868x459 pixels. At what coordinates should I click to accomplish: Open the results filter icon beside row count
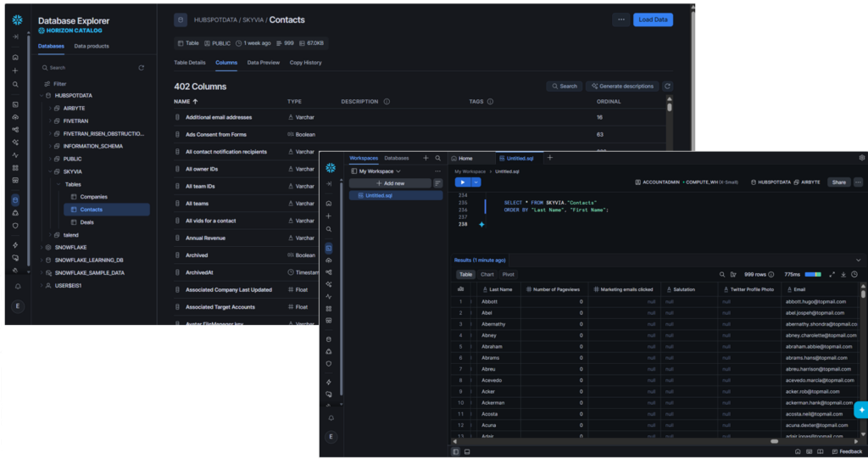pos(733,274)
